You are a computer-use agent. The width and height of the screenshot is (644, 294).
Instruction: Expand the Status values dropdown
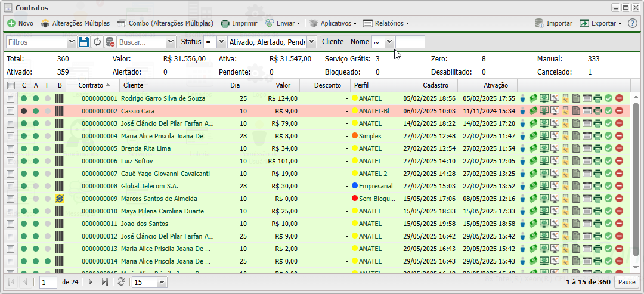click(311, 42)
